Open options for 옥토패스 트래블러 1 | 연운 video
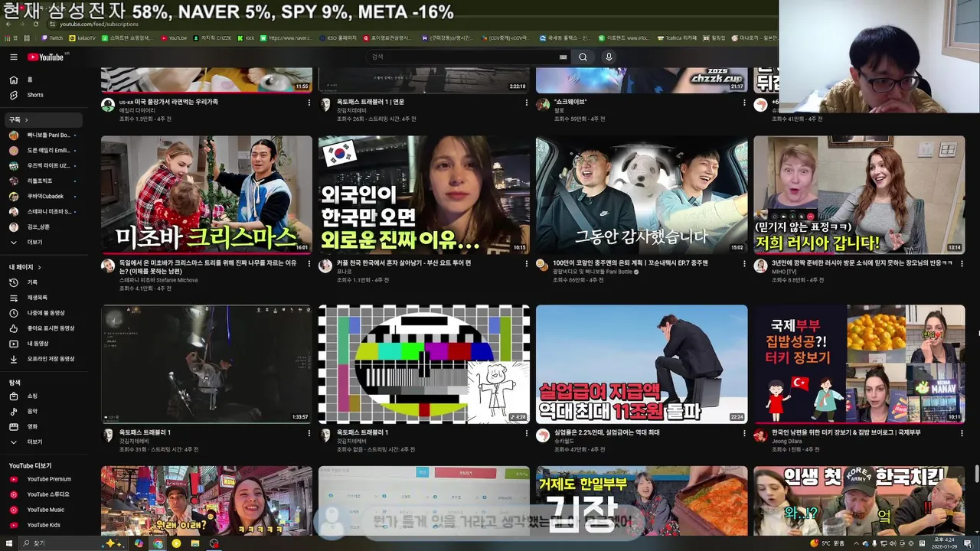This screenshot has width=980, height=551. coord(527,103)
